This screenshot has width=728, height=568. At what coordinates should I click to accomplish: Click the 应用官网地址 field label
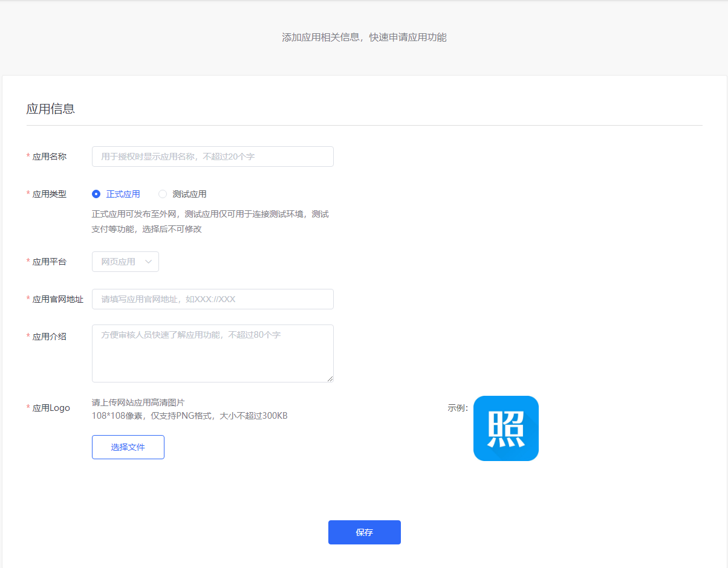tap(58, 299)
